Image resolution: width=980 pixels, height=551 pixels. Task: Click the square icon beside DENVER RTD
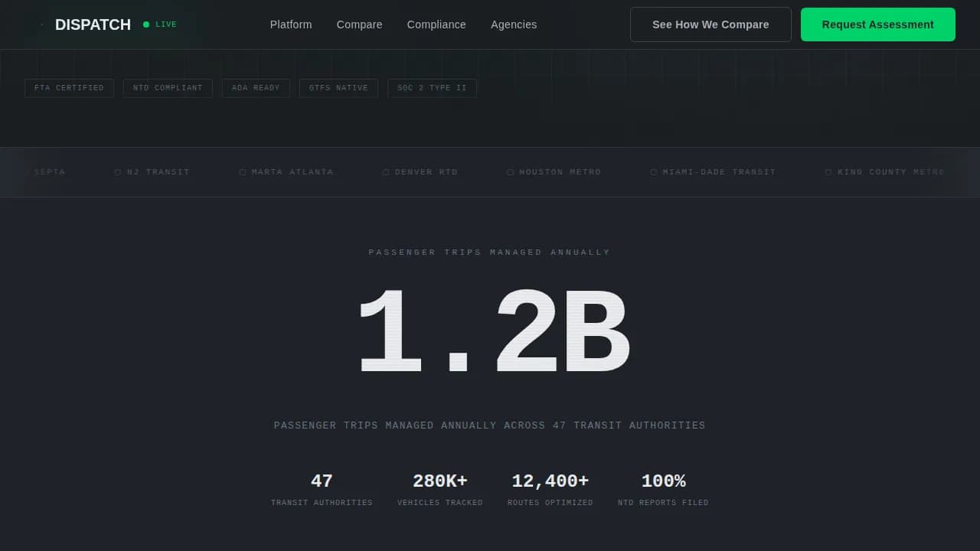pos(386,172)
